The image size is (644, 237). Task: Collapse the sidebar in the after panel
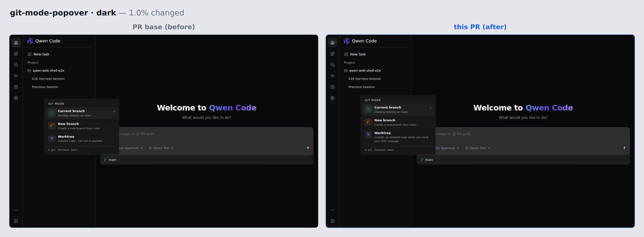[x=332, y=221]
